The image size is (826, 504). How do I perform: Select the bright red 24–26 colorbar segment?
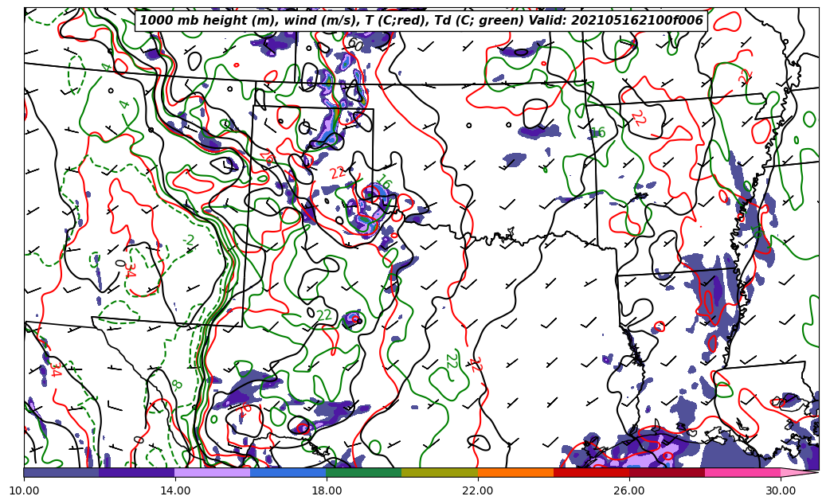click(591, 472)
